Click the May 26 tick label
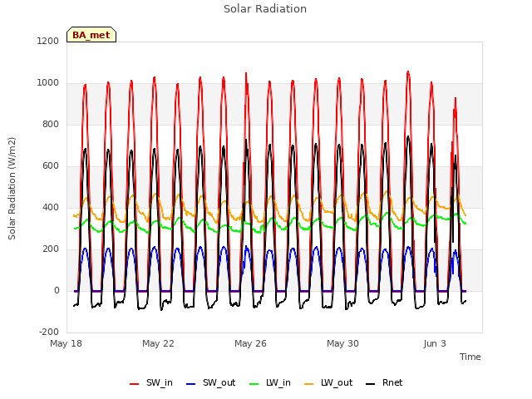This screenshot has width=532, height=399. click(x=250, y=343)
